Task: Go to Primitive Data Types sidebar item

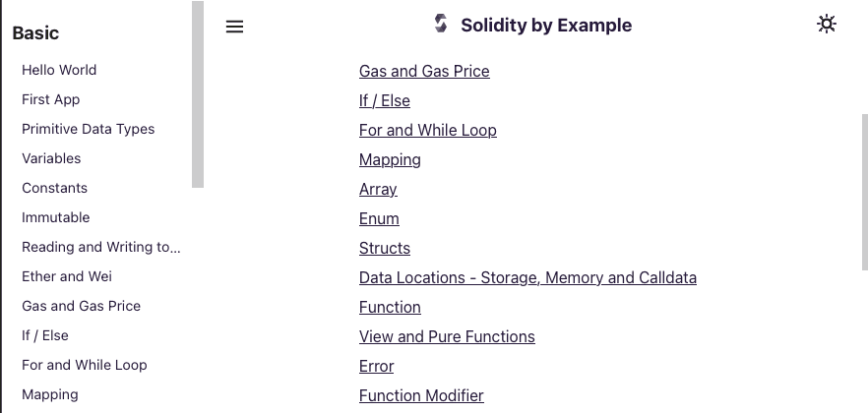Action: click(88, 129)
